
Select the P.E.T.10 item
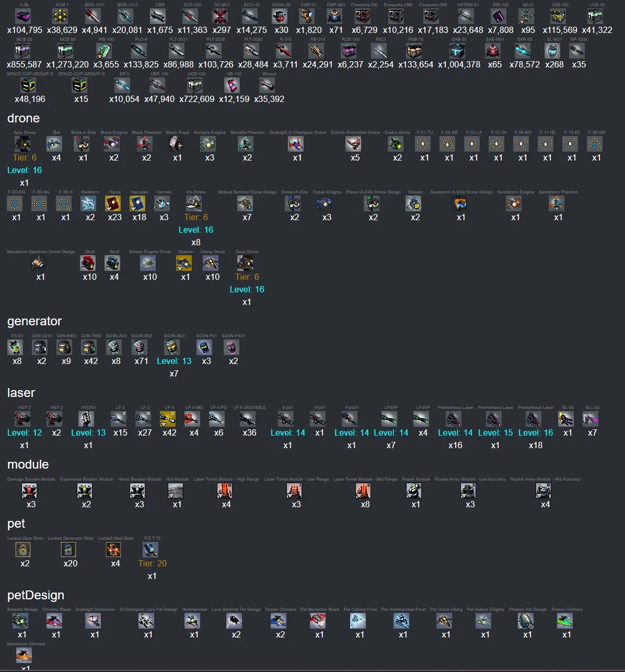click(x=151, y=550)
